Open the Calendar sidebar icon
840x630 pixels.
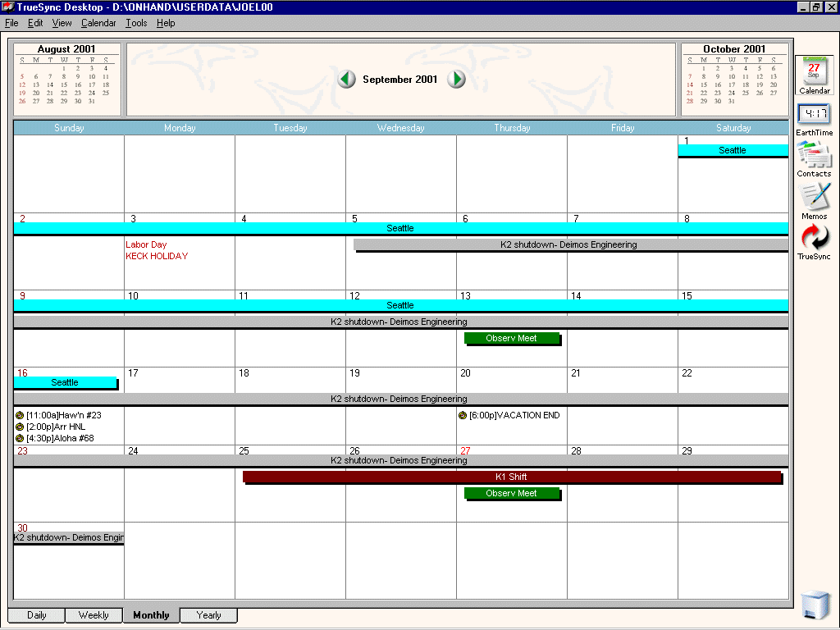coord(813,72)
